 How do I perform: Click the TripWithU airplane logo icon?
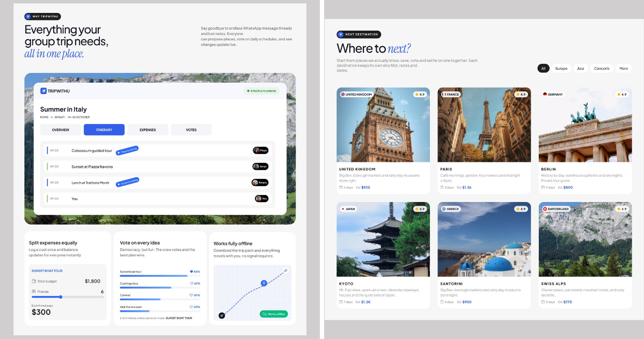point(43,91)
